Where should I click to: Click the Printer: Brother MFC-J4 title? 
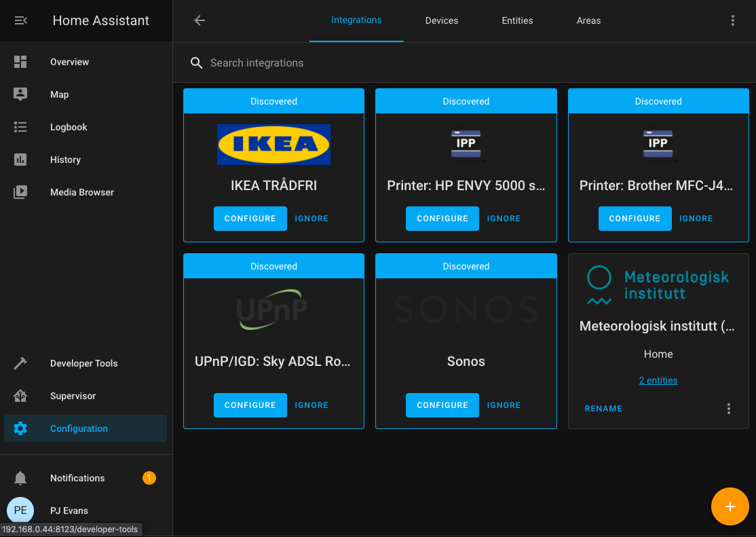[x=656, y=185]
